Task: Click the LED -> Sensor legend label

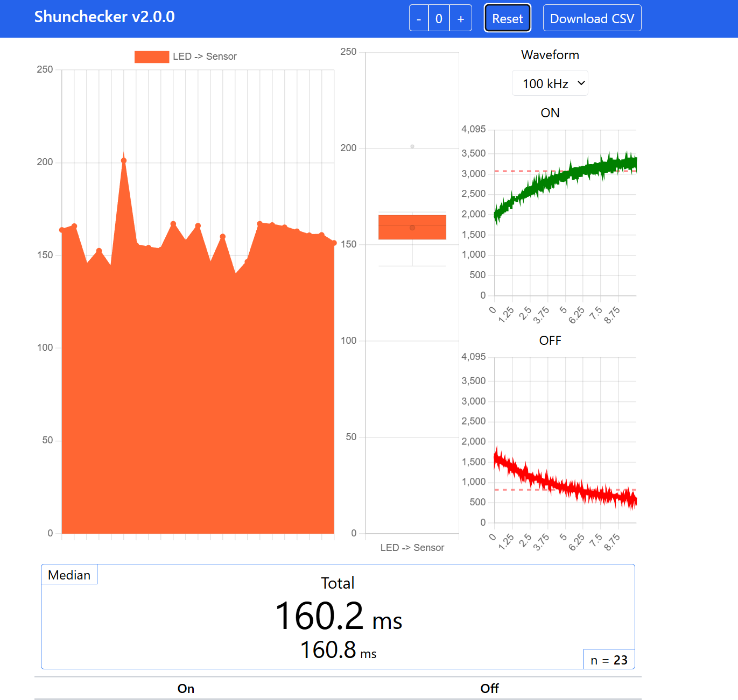Action: coord(205,57)
